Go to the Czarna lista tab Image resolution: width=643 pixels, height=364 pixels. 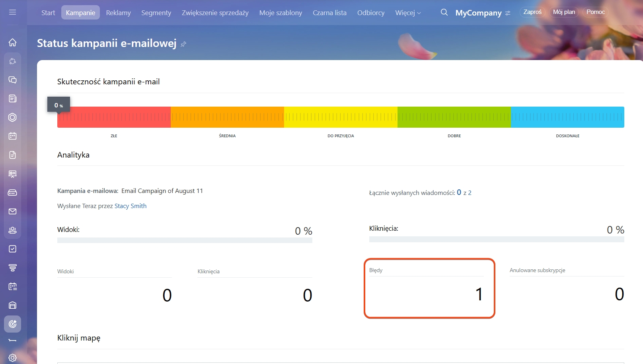(329, 13)
